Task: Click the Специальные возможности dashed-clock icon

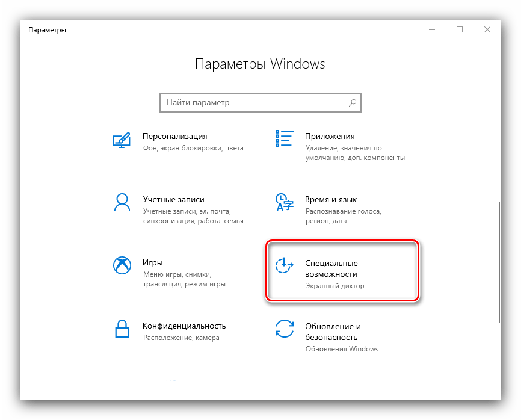Action: pos(284,265)
